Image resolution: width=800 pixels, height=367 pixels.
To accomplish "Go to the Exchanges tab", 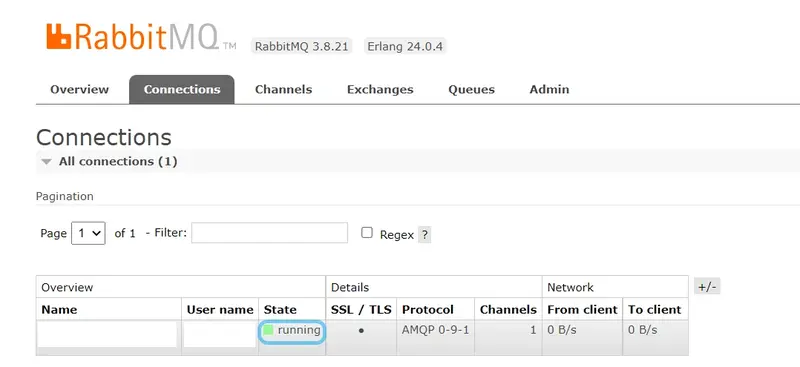I will [380, 89].
